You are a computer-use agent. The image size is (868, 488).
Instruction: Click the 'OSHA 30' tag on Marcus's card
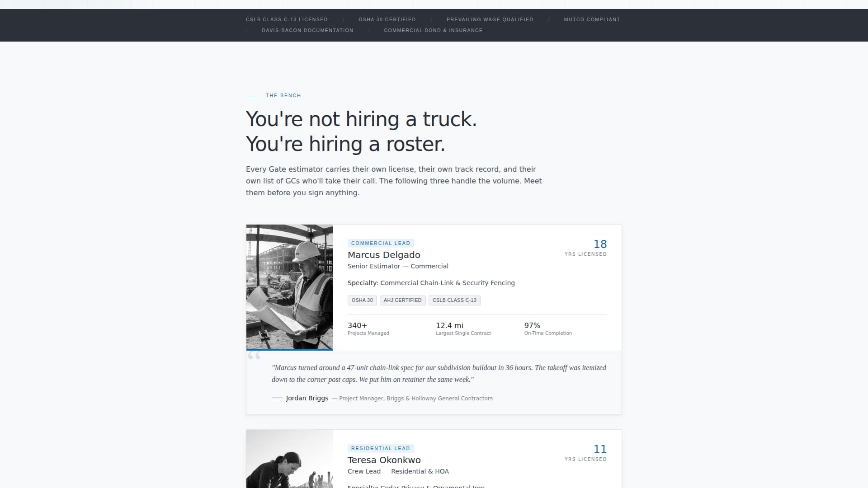[x=362, y=300]
